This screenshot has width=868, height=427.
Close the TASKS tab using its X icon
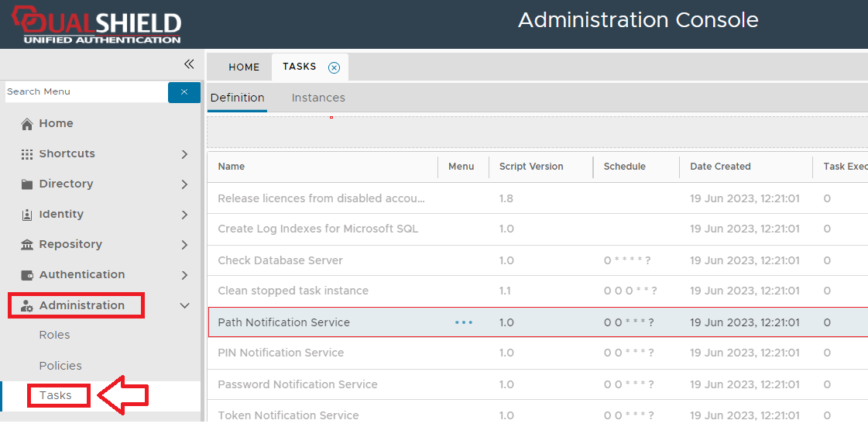point(334,67)
